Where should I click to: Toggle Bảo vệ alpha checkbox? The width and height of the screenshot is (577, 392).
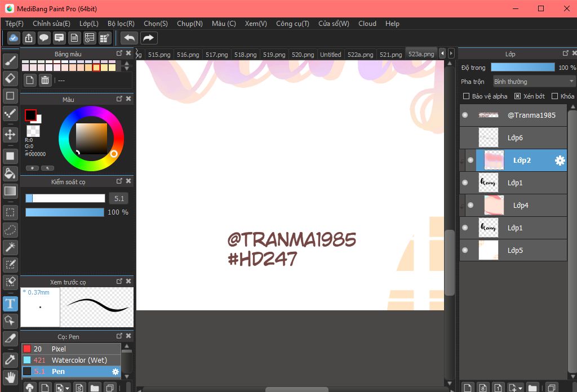[x=466, y=96]
